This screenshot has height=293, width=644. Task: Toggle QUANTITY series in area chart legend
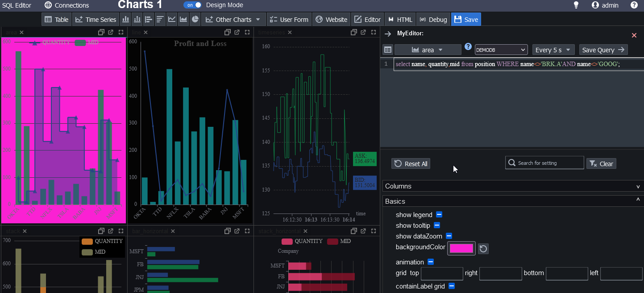(50, 42)
